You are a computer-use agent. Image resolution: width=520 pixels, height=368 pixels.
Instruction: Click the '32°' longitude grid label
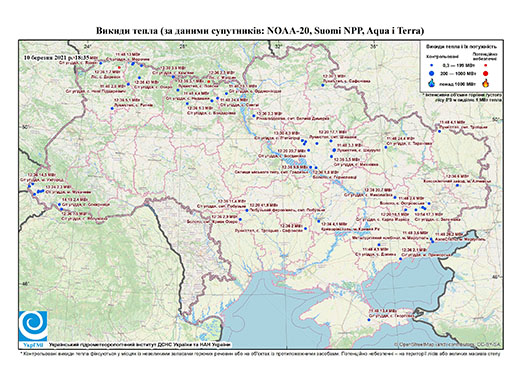(278, 46)
